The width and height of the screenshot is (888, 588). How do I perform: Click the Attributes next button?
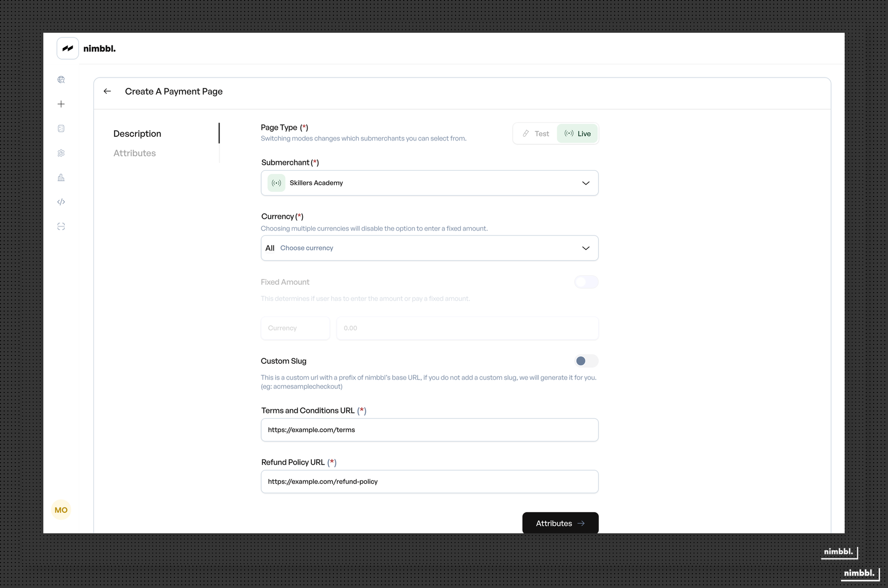point(560,523)
